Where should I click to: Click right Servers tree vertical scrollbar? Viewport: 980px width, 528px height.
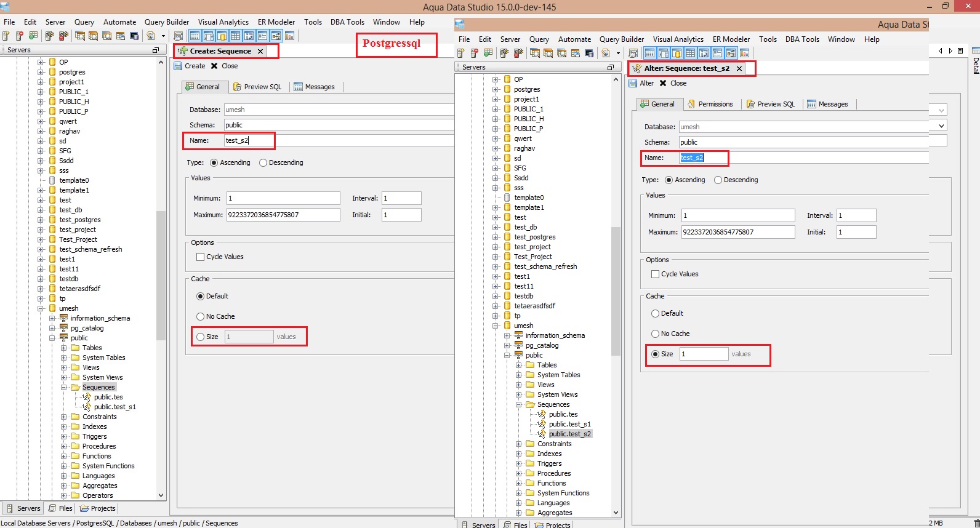616,292
